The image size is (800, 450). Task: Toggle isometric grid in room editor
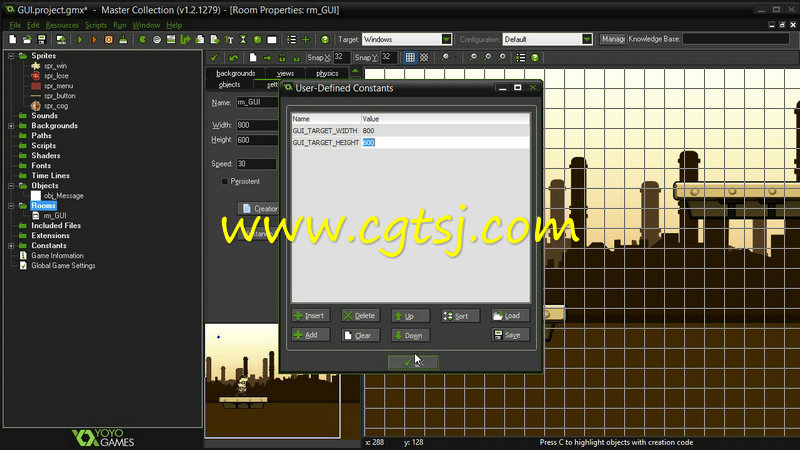click(424, 58)
